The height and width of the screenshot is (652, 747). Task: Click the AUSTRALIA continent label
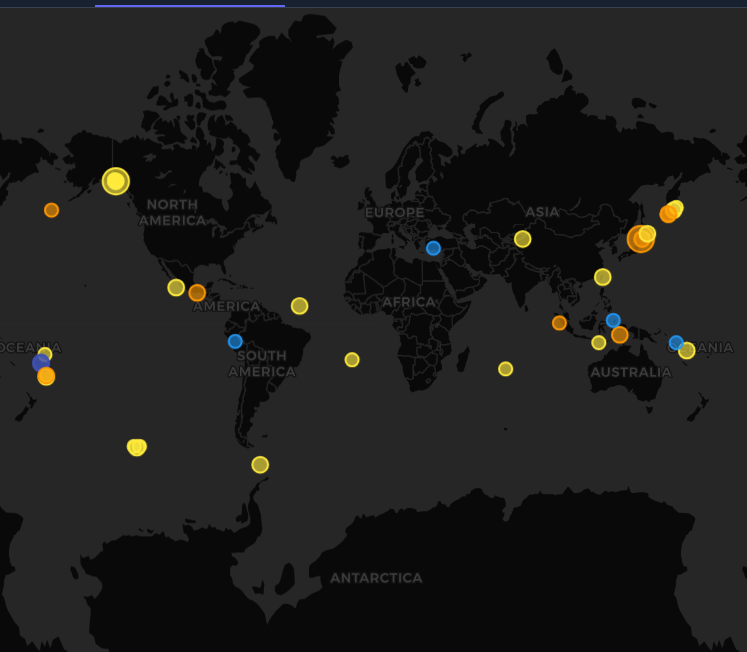pos(630,372)
